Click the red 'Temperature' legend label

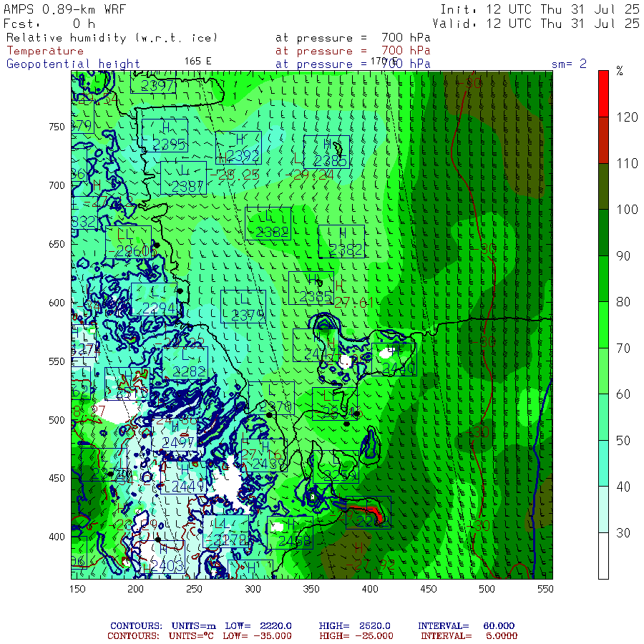(x=45, y=51)
